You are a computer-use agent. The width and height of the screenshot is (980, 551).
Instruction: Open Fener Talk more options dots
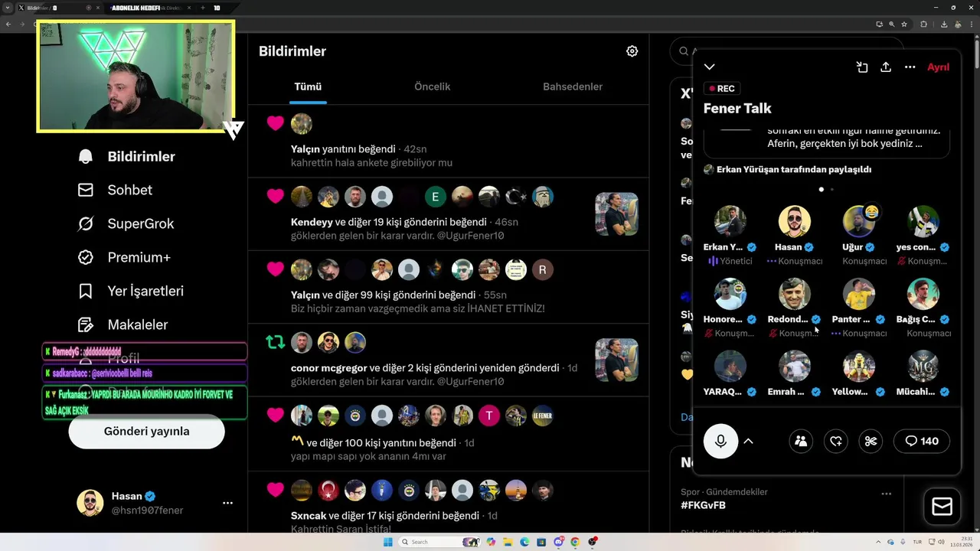pyautogui.click(x=910, y=67)
